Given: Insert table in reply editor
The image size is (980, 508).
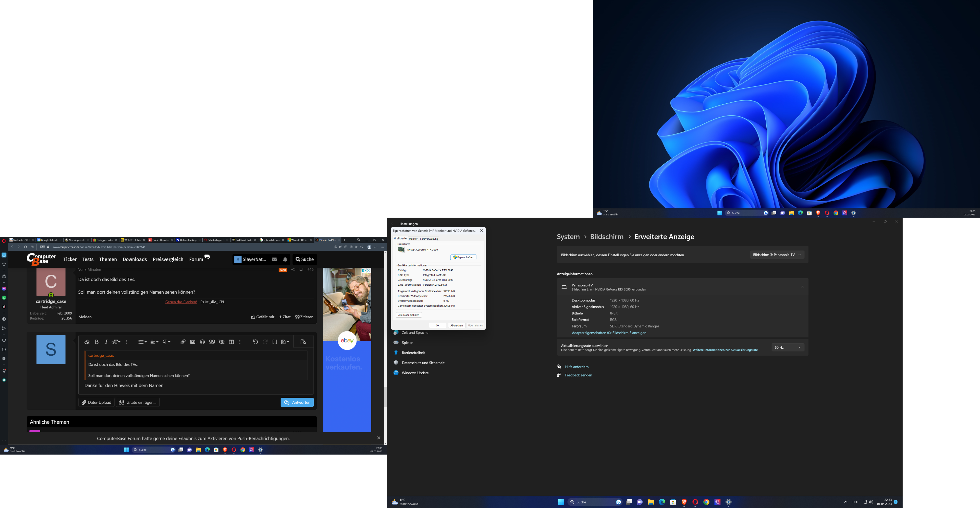Looking at the screenshot, I should tap(231, 342).
